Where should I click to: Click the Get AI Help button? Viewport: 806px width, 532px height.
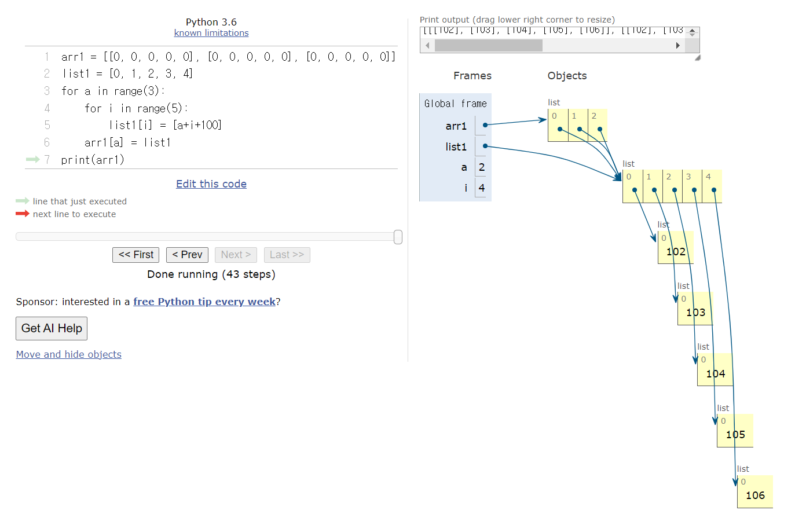(x=52, y=328)
